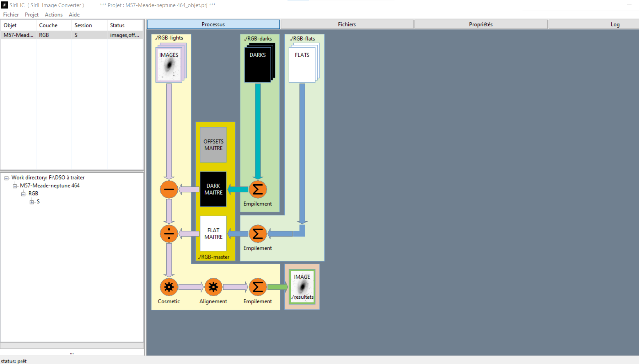Select the S tree item

38,201
